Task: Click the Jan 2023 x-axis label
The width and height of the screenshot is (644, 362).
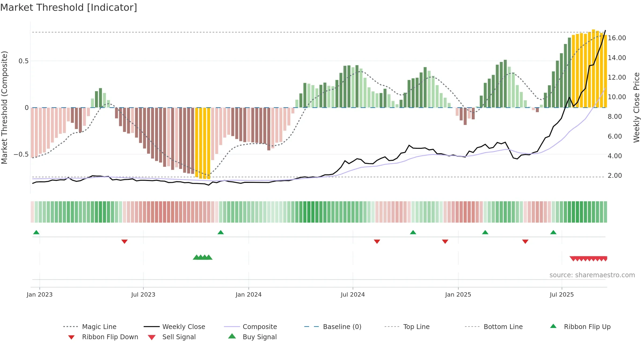Action: click(x=40, y=294)
